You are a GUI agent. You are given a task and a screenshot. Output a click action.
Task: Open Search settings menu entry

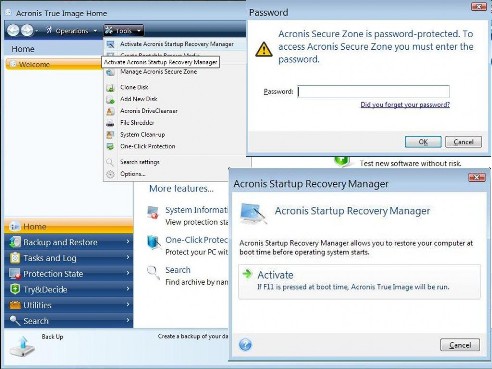click(140, 162)
